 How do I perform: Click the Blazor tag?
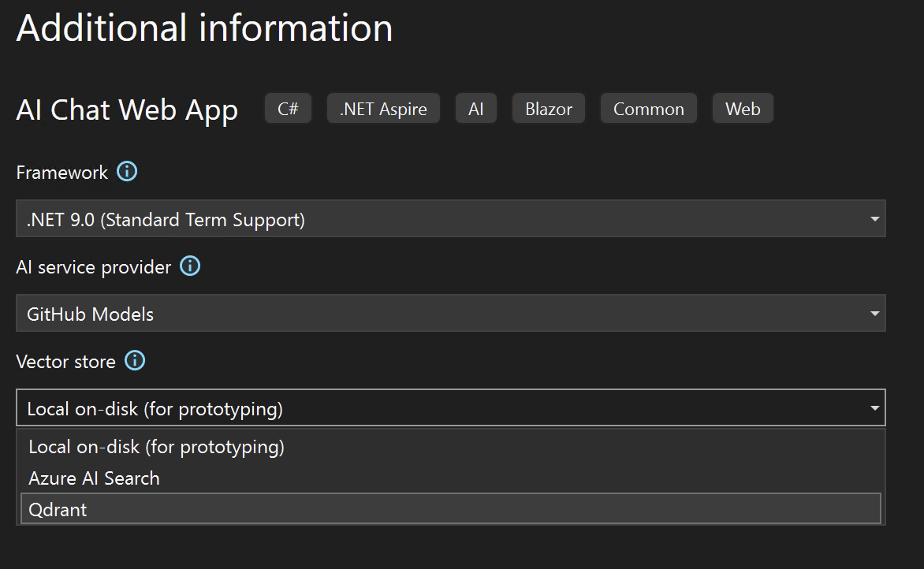[x=549, y=109]
